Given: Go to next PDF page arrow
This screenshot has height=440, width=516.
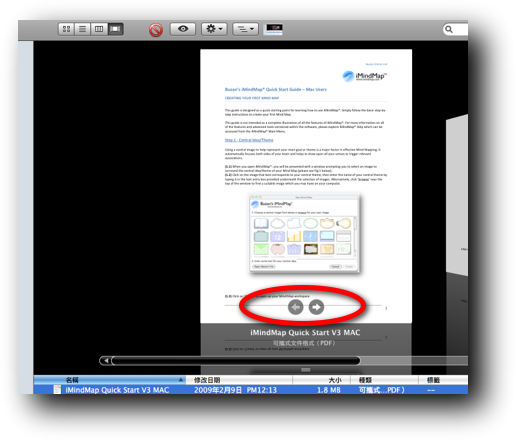Looking at the screenshot, I should 316,307.
